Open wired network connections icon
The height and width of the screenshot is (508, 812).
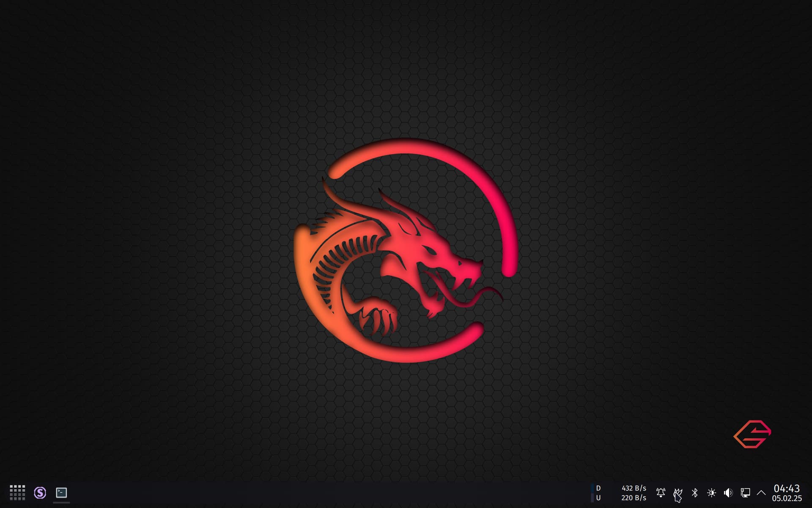click(745, 492)
